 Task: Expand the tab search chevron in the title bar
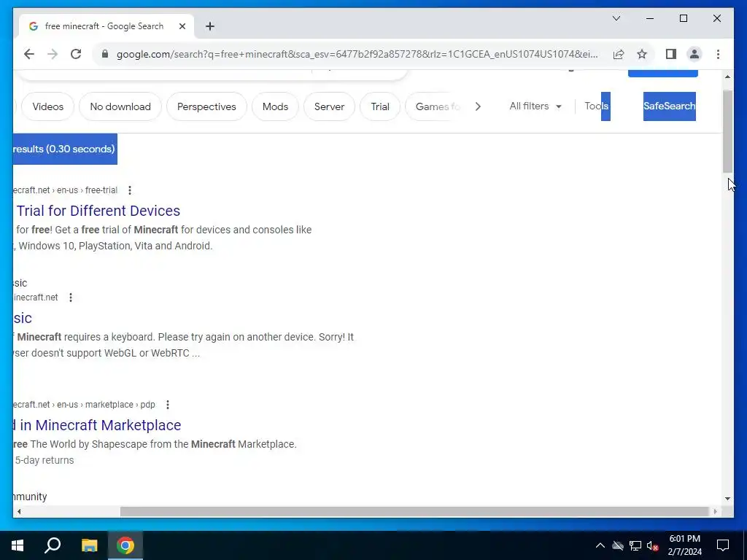point(616,18)
